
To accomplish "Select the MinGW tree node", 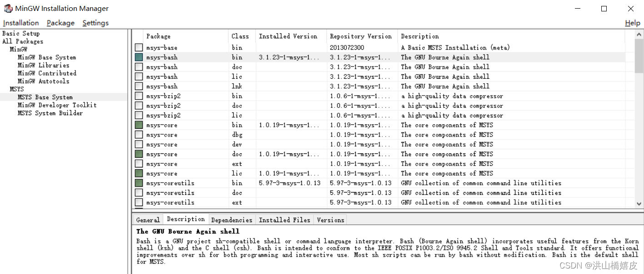I will pos(19,49).
